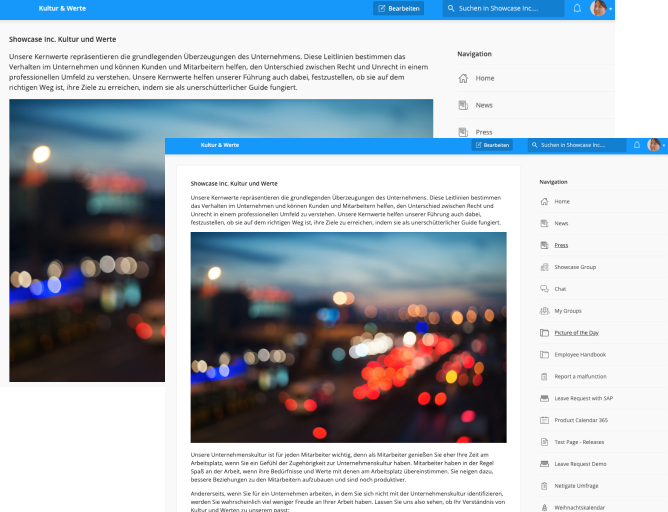Click Kultur & Werte title in back window
The image size is (668, 512).
(x=62, y=8)
